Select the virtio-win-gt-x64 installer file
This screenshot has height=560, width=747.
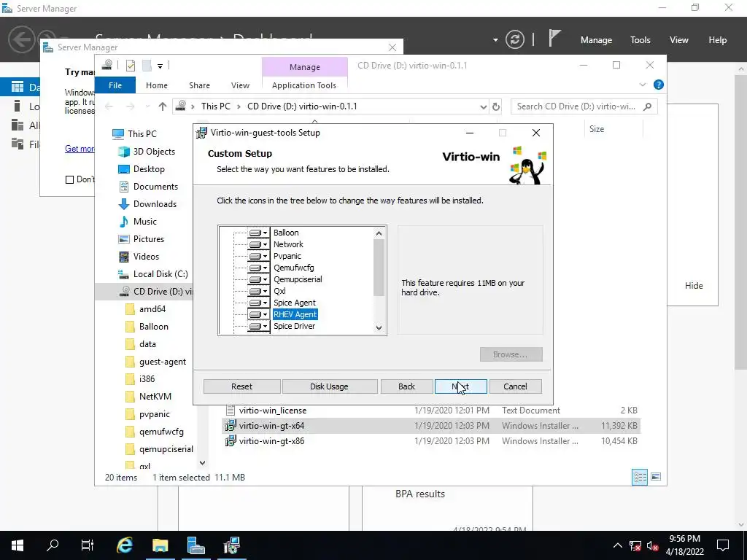click(x=271, y=426)
